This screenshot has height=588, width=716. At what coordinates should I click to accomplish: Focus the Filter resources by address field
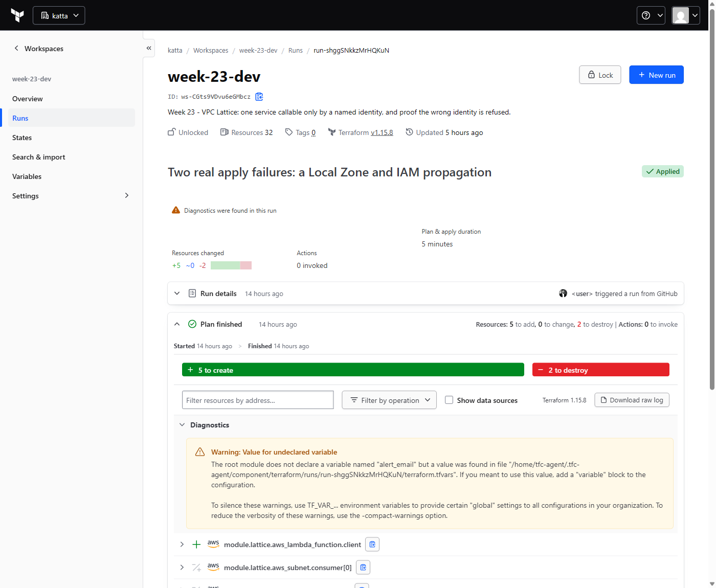coord(258,400)
